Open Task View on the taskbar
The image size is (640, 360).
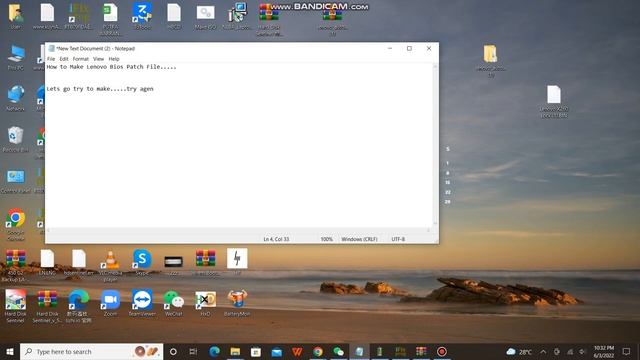point(193,351)
